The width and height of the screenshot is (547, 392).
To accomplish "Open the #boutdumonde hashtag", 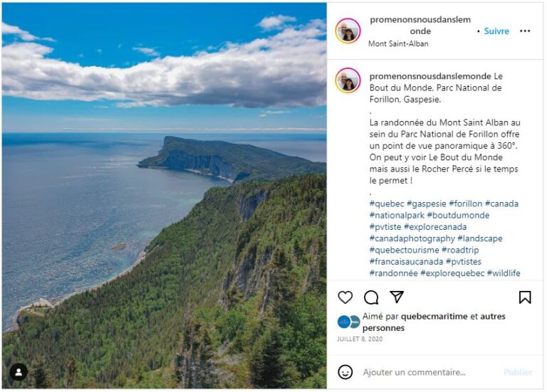I will pos(458,216).
